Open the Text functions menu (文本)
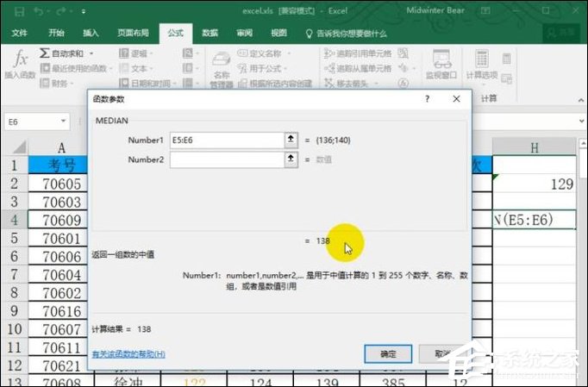588x387 pixels. click(135, 68)
